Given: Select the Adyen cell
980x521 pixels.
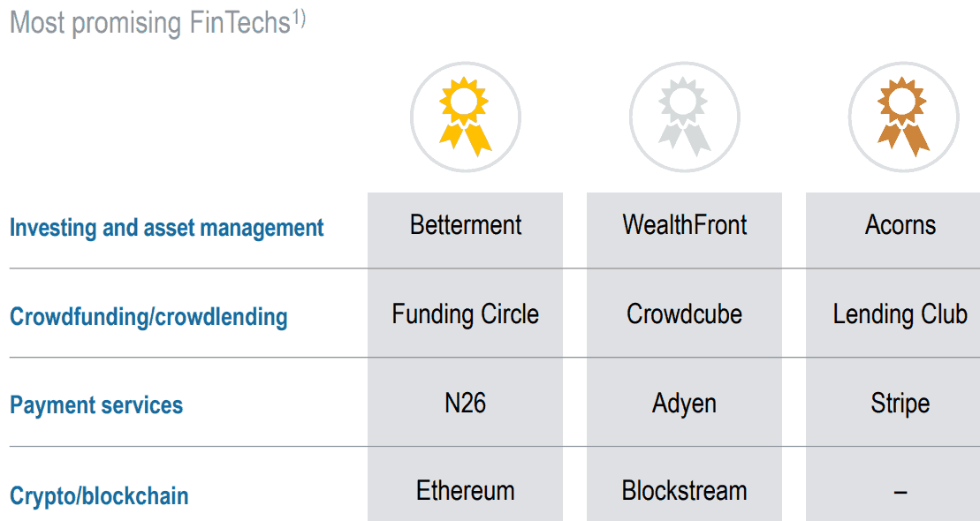Looking at the screenshot, I should pos(684,404).
